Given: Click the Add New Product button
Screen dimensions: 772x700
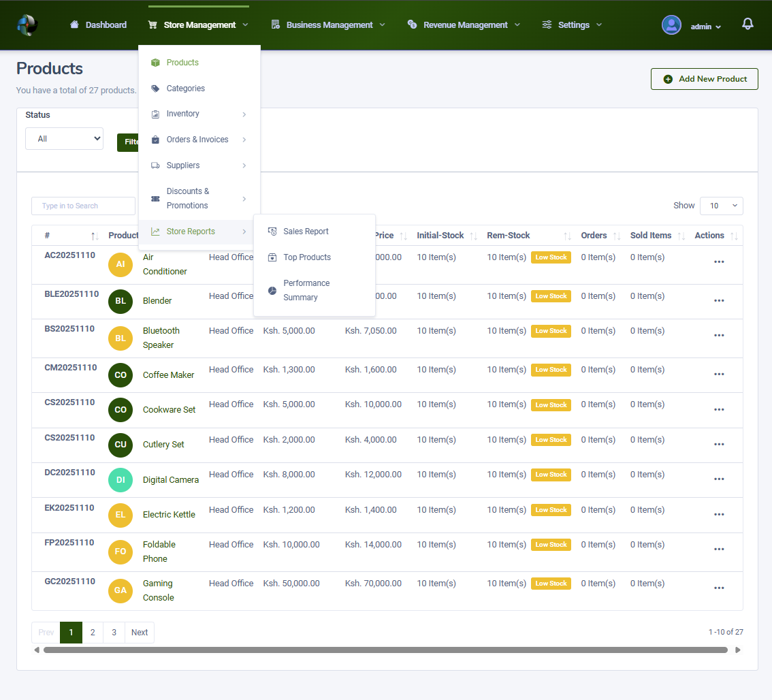Looking at the screenshot, I should tap(704, 79).
